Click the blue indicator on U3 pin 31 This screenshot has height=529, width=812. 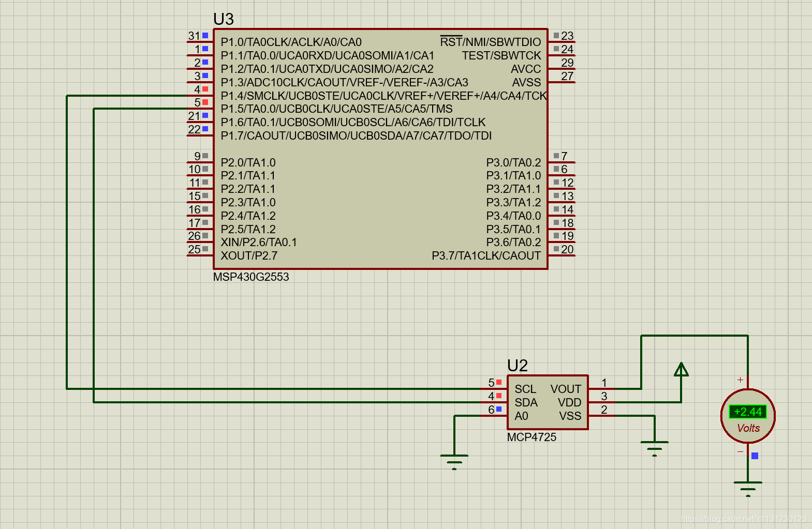[205, 36]
